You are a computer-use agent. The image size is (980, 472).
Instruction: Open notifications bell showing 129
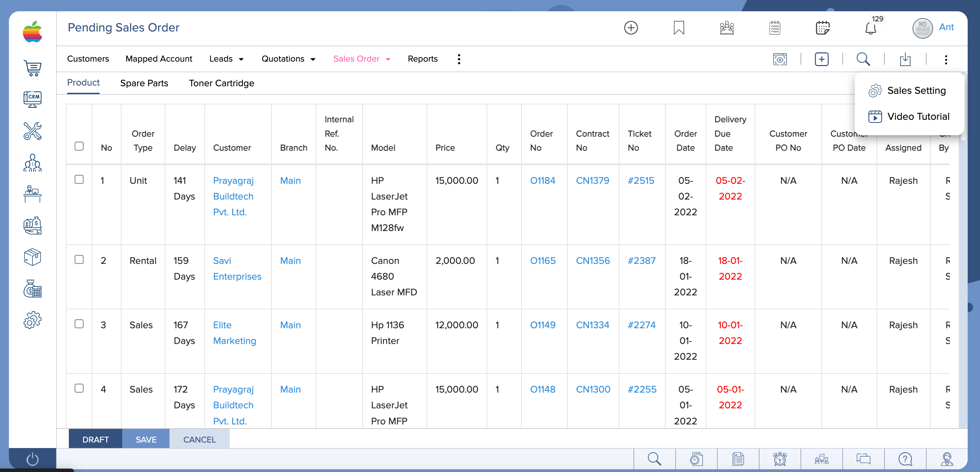tap(871, 27)
